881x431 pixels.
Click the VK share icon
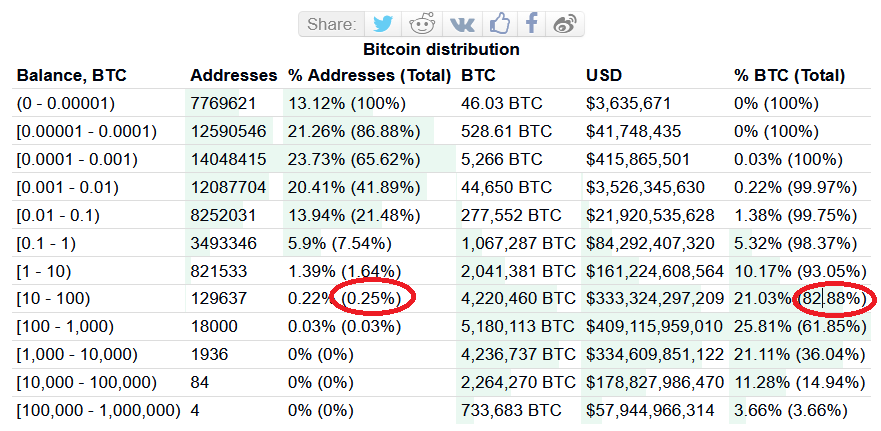click(x=461, y=24)
